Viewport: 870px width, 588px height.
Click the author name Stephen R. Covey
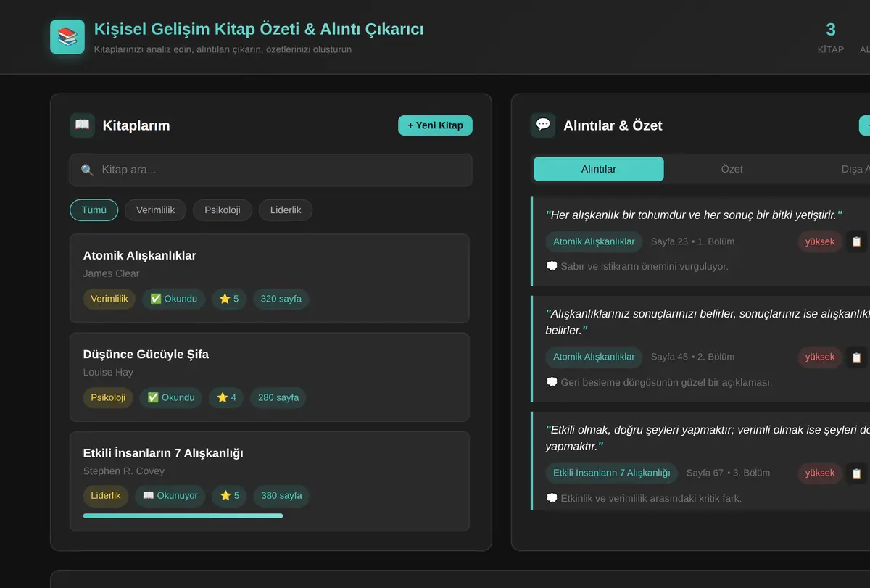click(x=124, y=471)
